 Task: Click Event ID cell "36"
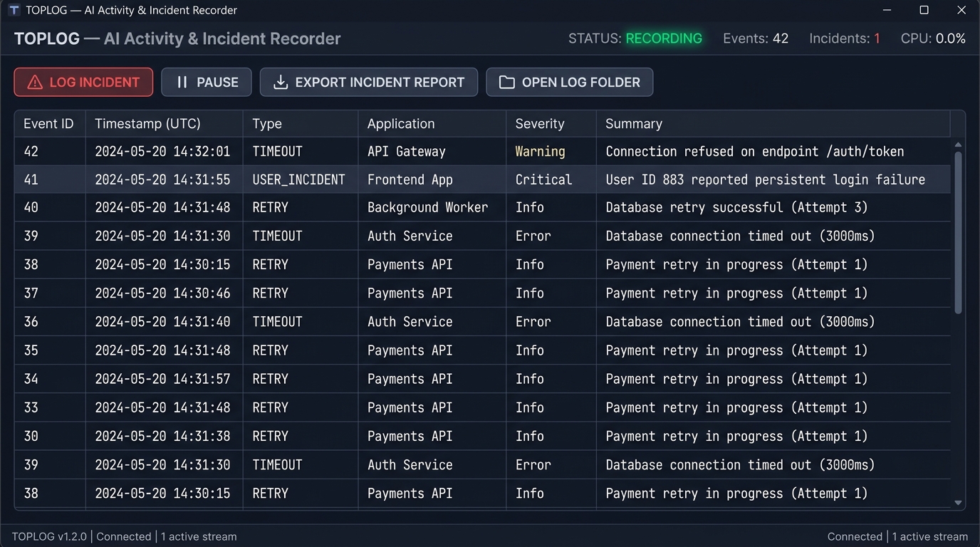pyautogui.click(x=31, y=321)
